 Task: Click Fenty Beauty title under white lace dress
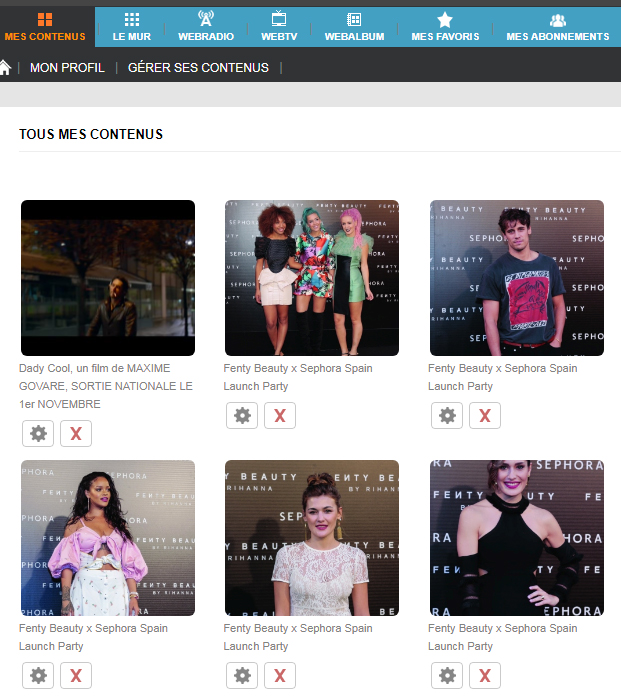point(298,637)
